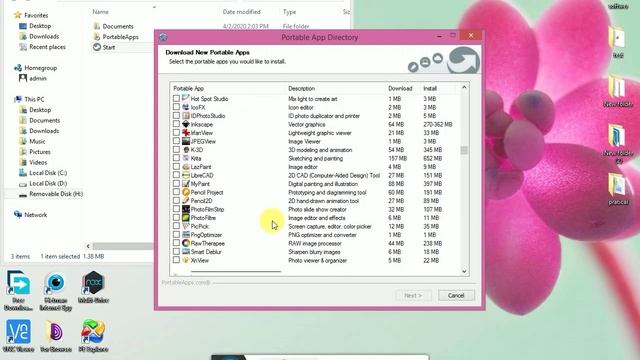
Task: Select the PicPick checkbox
Action: pos(176,226)
